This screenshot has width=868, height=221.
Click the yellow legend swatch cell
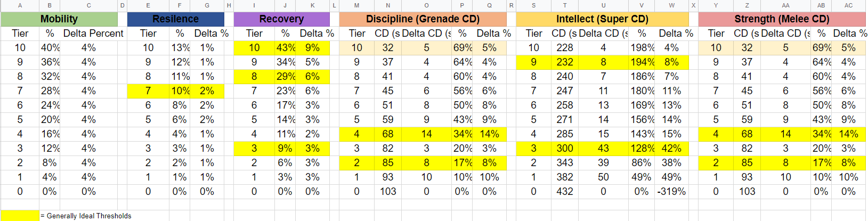tap(20, 216)
